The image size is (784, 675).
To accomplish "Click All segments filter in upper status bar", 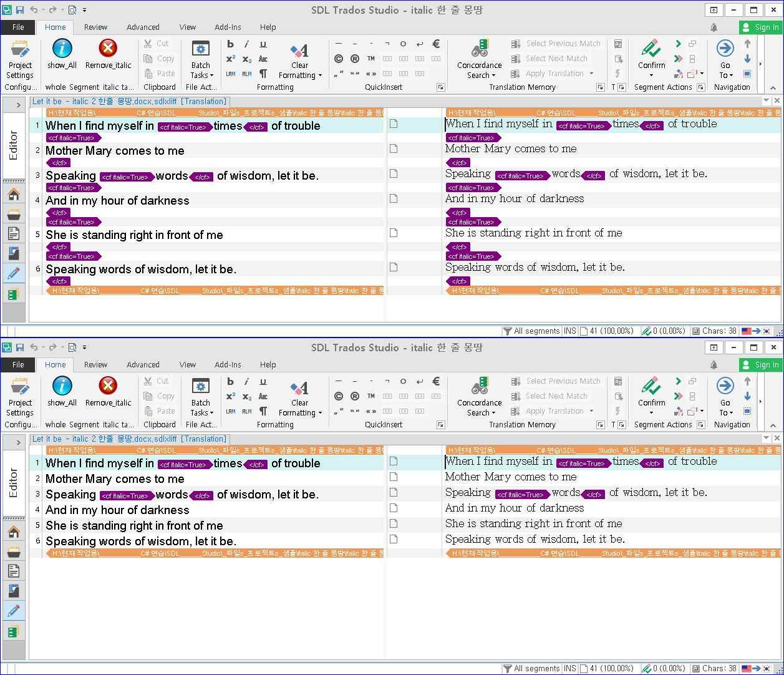I will point(531,331).
